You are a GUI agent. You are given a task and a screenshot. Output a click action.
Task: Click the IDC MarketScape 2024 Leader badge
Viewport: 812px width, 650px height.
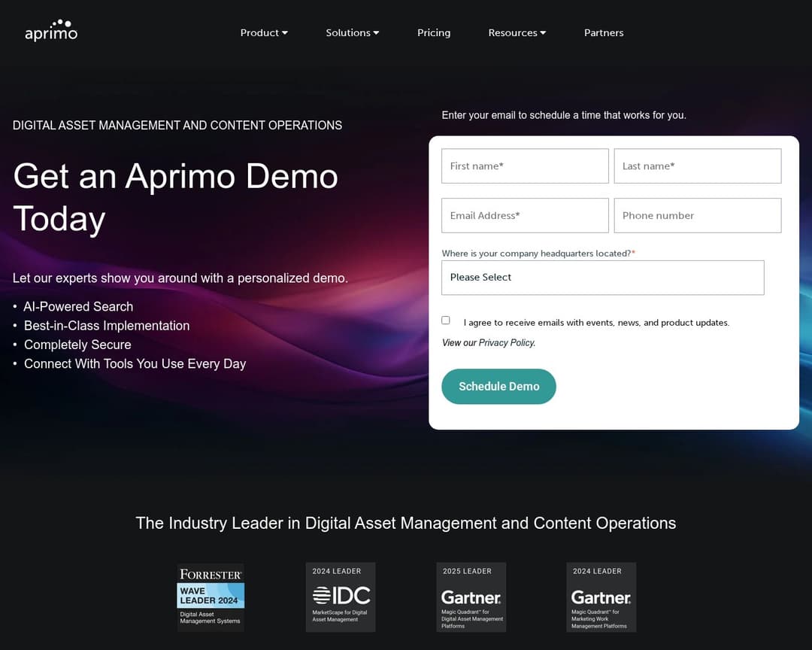tap(341, 597)
